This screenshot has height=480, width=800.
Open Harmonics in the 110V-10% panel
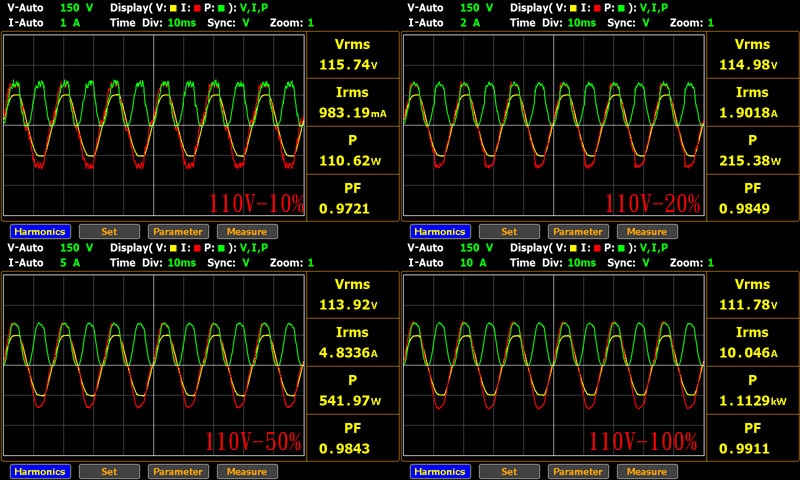point(40,232)
